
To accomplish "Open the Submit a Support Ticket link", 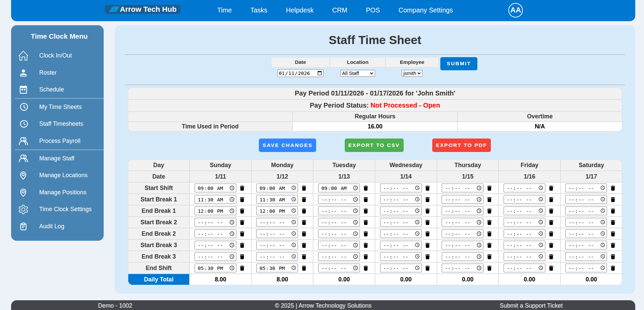I will click(x=531, y=305).
